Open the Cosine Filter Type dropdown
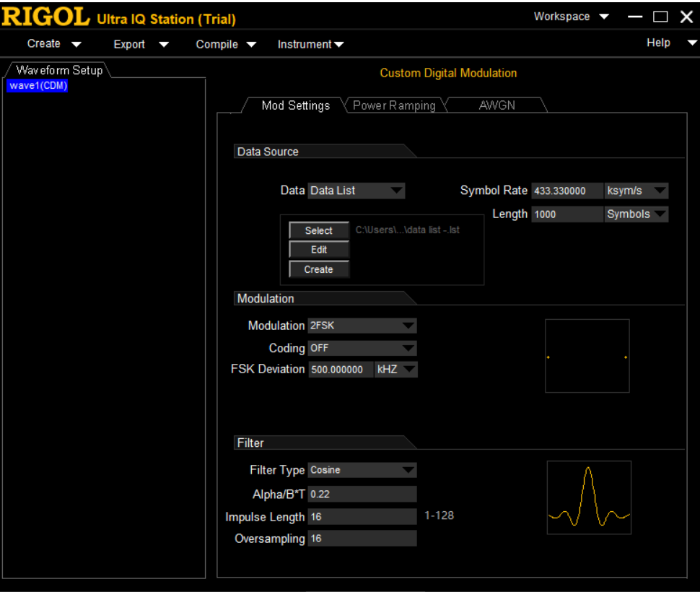Viewport: 700px width, 592px height. point(362,470)
